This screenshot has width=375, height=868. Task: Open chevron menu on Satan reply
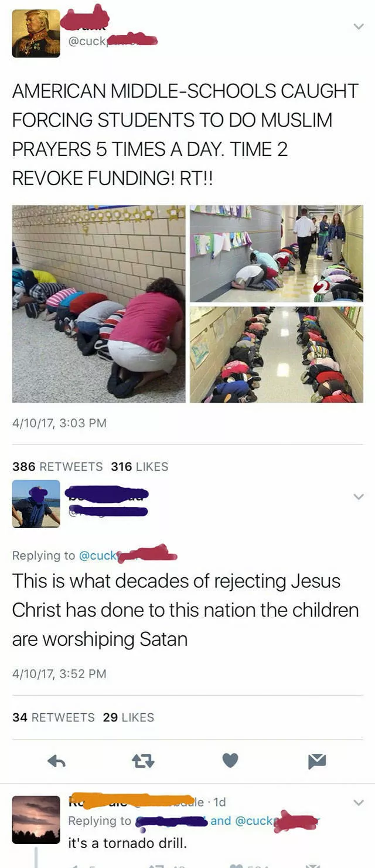point(359,496)
